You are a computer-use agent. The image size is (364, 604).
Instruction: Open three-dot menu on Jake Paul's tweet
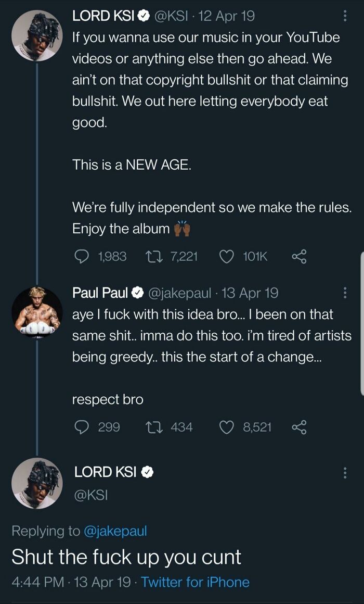pos(345,293)
